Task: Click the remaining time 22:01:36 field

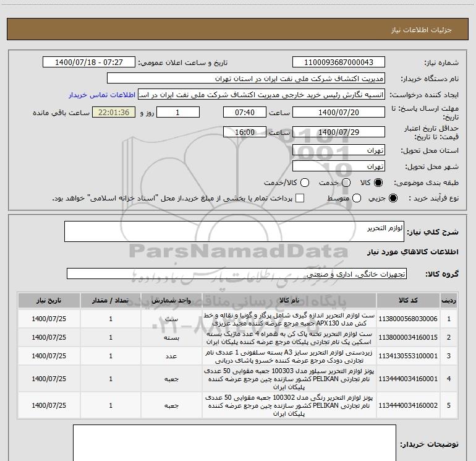Action: 114,112
